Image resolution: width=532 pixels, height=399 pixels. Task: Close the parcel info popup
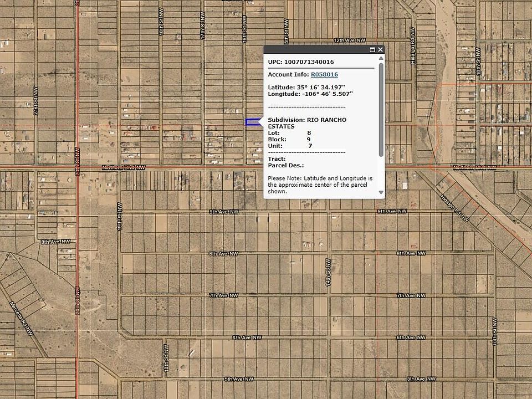[380, 50]
